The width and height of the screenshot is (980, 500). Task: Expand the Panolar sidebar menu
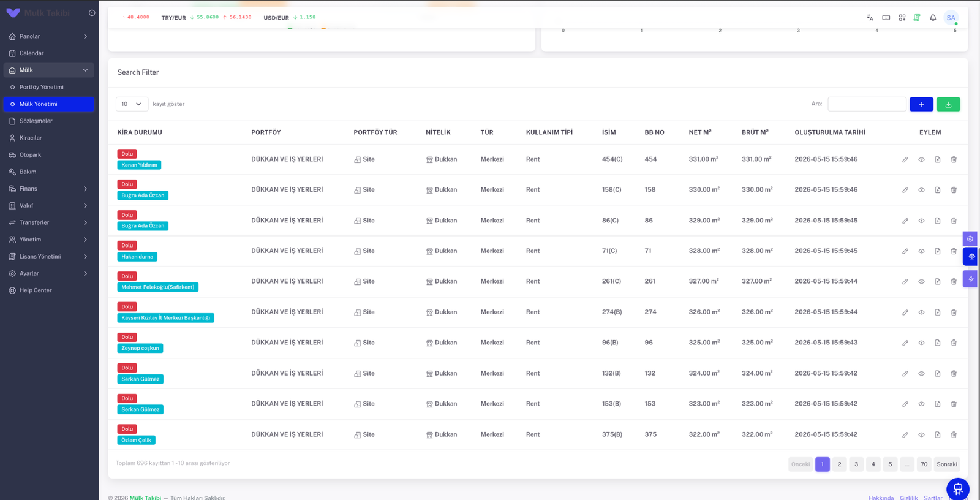[x=49, y=36]
